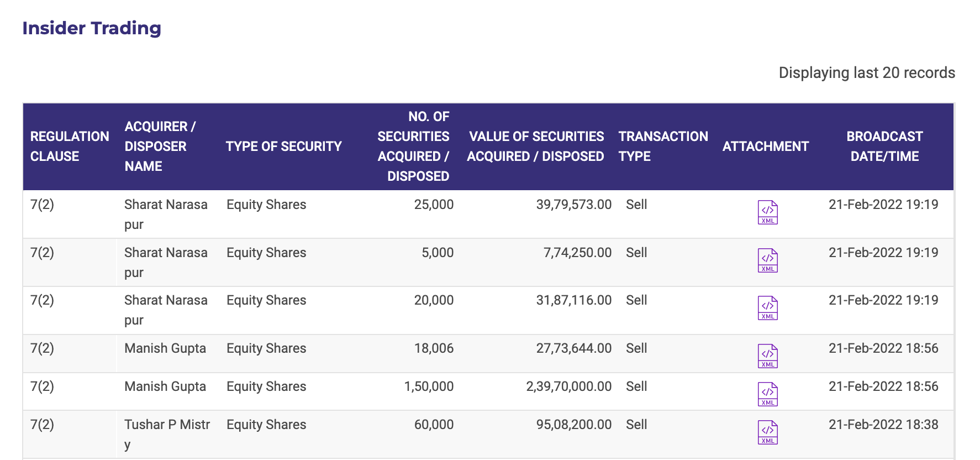Open XML attachment for 5,000 shares sale
The width and height of the screenshot is (980, 460).
pyautogui.click(x=767, y=260)
